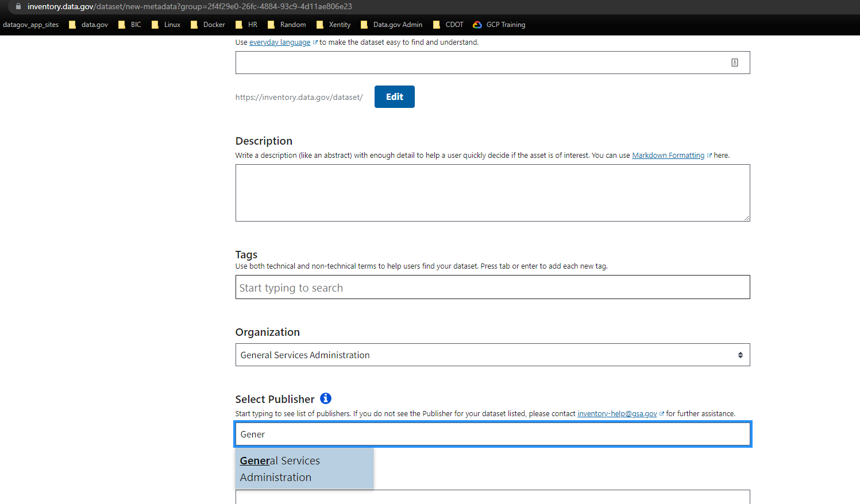The height and width of the screenshot is (504, 860).
Task: Click the description textarea resize handle
Action: 747,218
